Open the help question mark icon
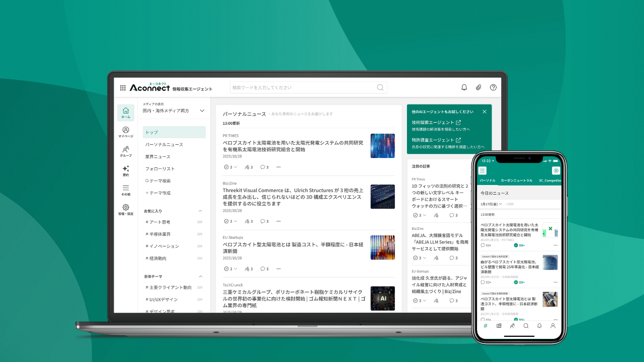 coord(493,87)
